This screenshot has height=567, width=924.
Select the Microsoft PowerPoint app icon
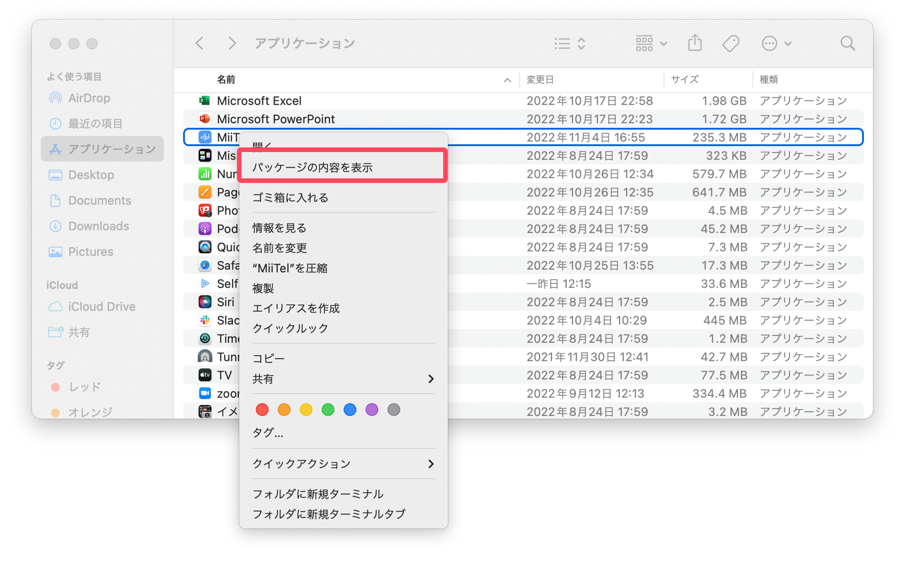click(205, 119)
